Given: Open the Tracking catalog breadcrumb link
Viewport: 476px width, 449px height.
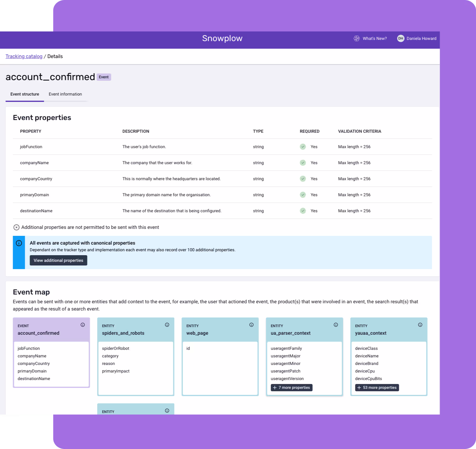Looking at the screenshot, I should [x=24, y=56].
